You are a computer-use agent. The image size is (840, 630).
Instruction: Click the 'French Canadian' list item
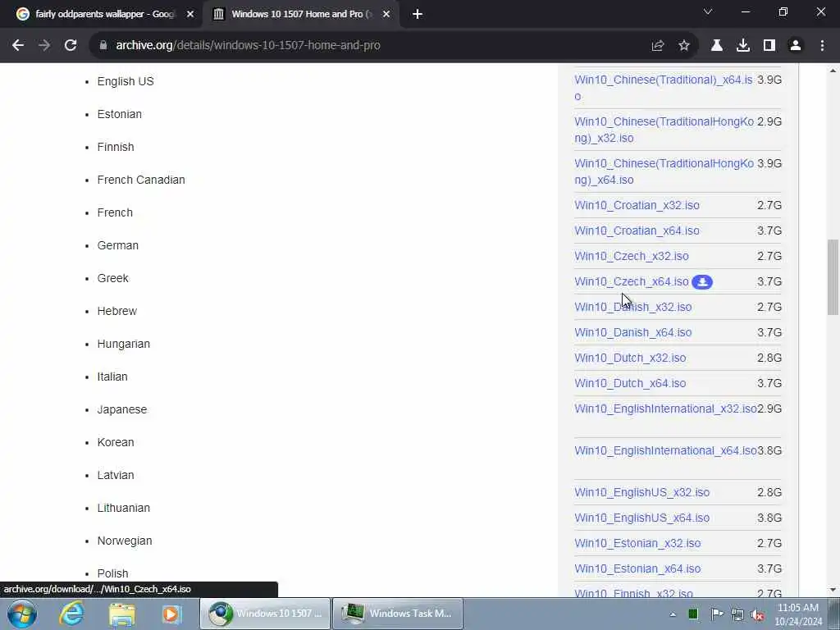coord(141,180)
